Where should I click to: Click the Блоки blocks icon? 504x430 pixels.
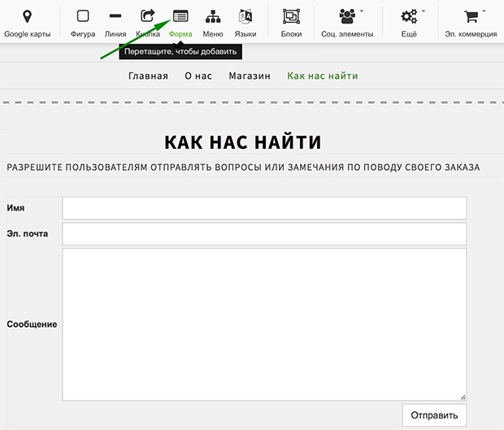tap(291, 16)
